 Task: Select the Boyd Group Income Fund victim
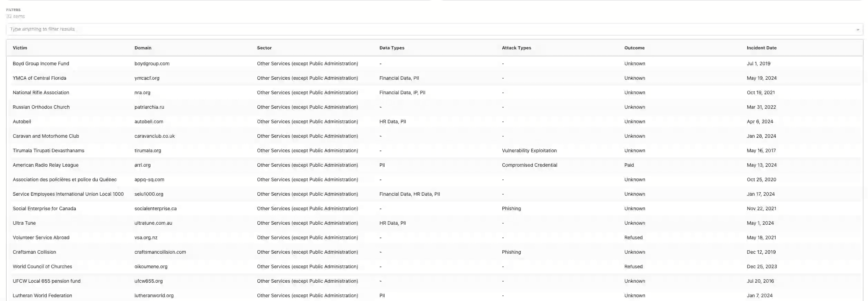[x=41, y=64]
